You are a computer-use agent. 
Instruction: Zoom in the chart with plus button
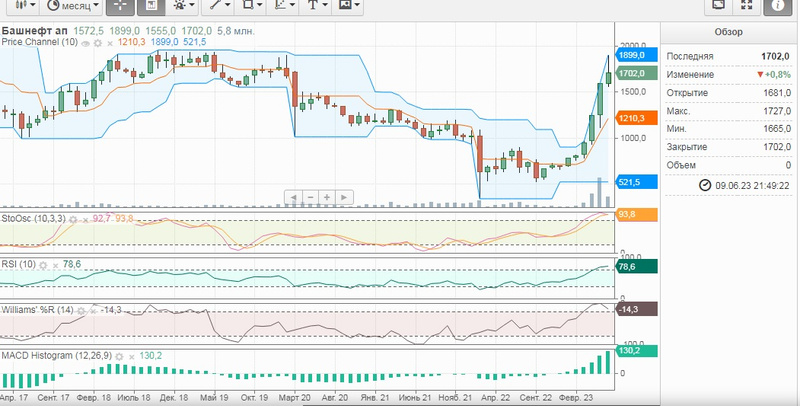(327, 197)
